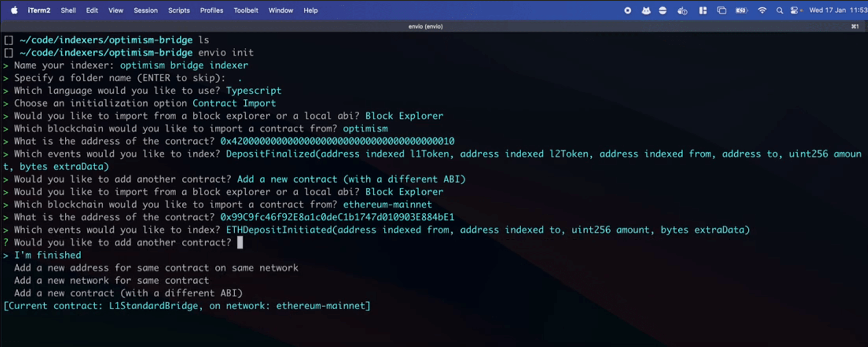Click the overlapping windows menu bar icon

pos(722,10)
